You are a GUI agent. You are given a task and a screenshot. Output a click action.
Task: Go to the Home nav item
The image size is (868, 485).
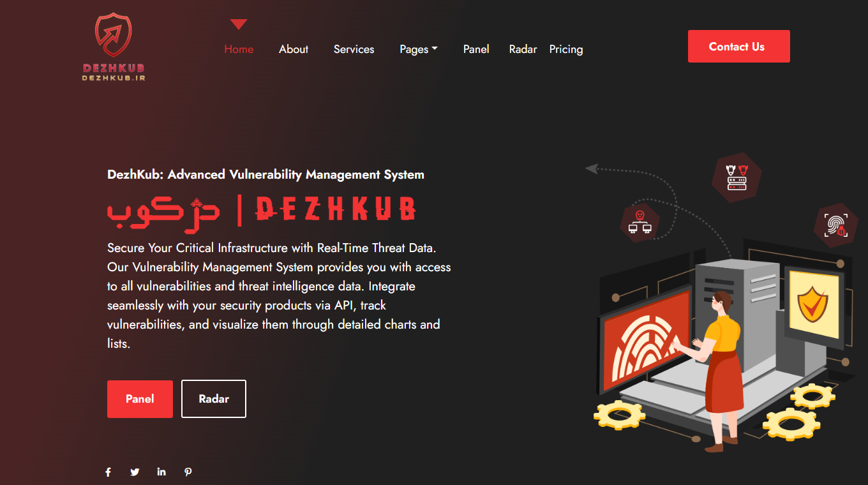click(239, 49)
